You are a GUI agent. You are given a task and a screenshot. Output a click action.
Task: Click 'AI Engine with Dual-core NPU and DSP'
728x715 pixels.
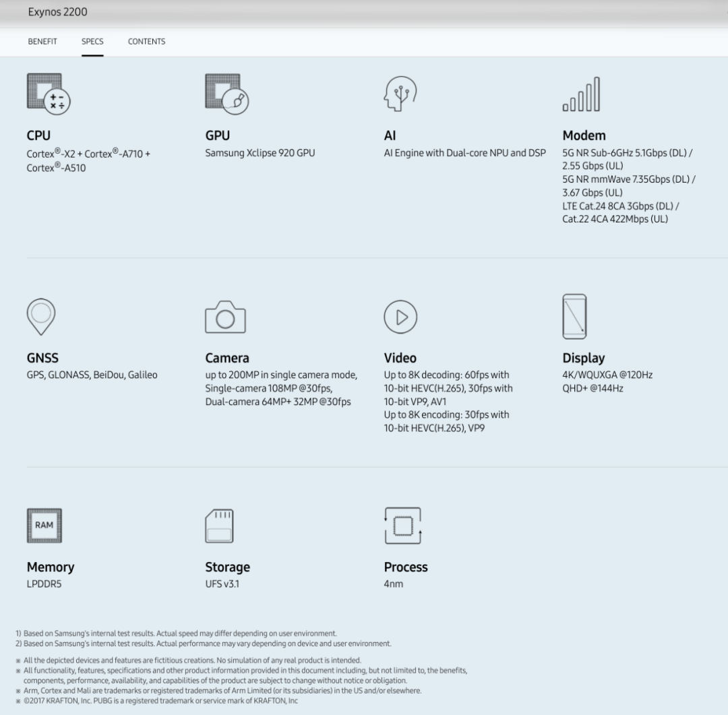pyautogui.click(x=464, y=153)
